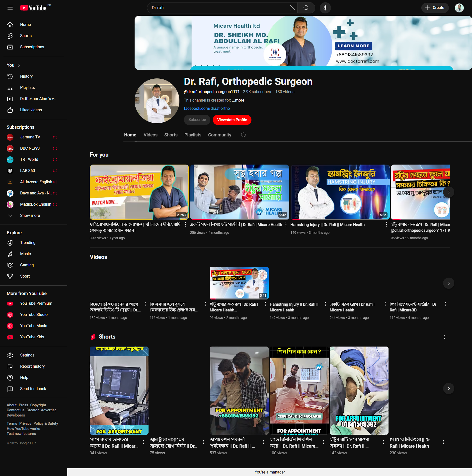Focus the search input field
This screenshot has width=472, height=476.
(x=220, y=8)
